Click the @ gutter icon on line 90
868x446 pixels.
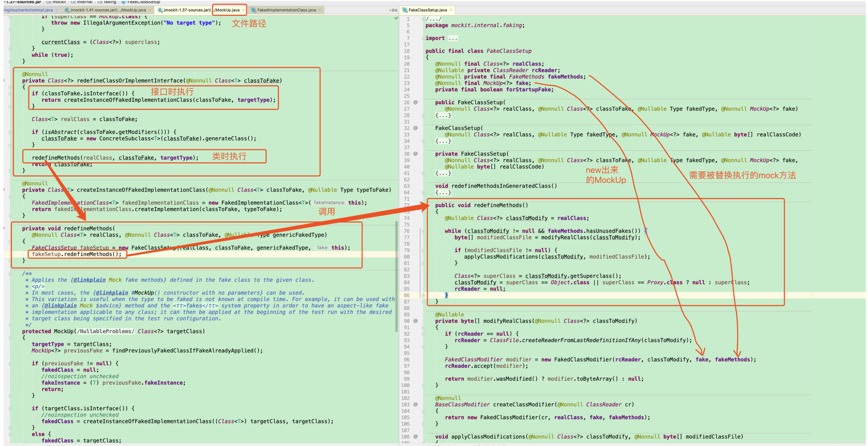415,321
